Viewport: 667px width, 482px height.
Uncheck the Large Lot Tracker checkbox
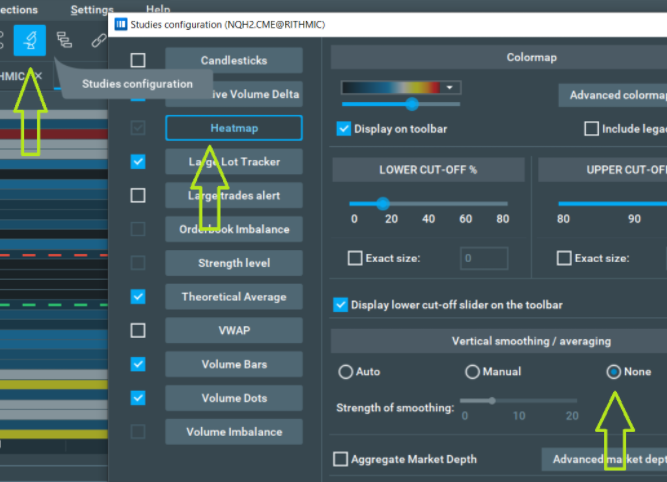point(138,161)
